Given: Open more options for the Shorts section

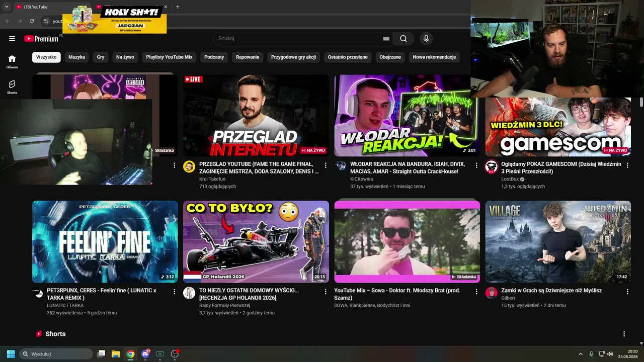Looking at the screenshot, I should (624, 334).
